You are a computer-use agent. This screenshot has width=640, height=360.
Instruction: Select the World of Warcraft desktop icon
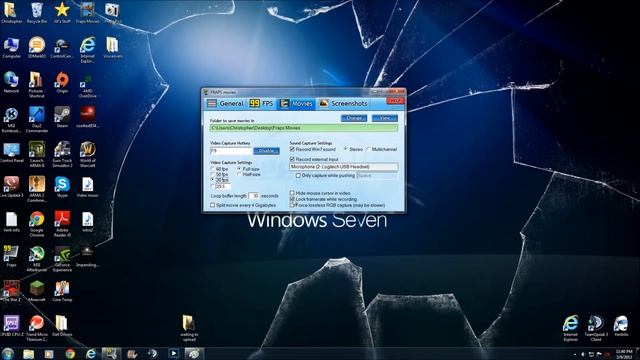[x=87, y=154]
